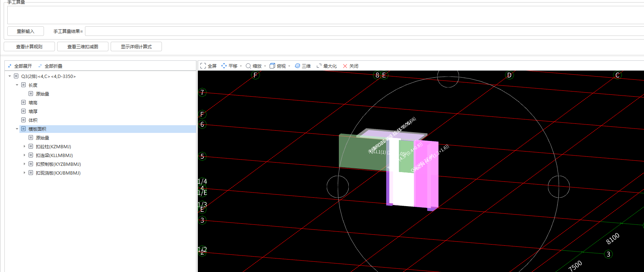Select 扣现浇板(KXJBMBMJ) item
Screen dimensions: 644x272
(58, 173)
